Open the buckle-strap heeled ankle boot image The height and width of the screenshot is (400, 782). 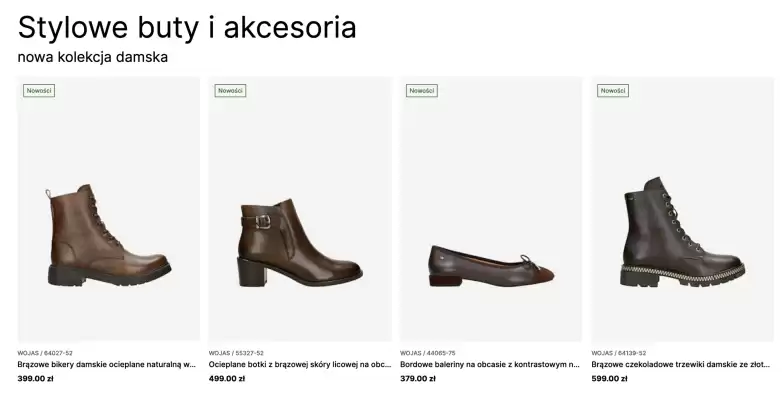click(300, 209)
